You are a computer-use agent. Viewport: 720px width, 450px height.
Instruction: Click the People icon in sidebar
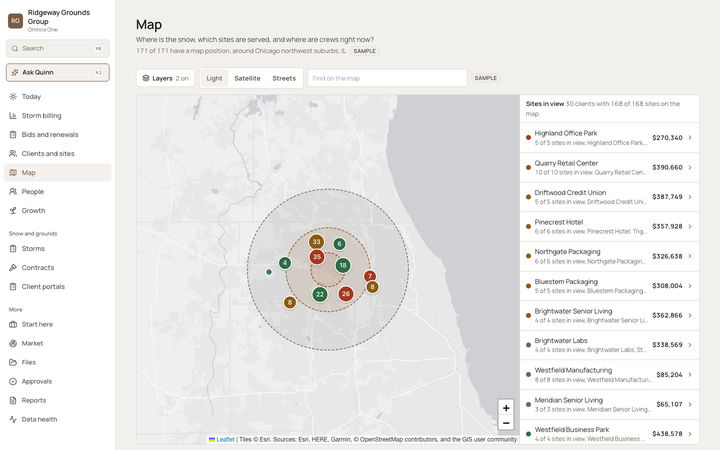pos(13,191)
